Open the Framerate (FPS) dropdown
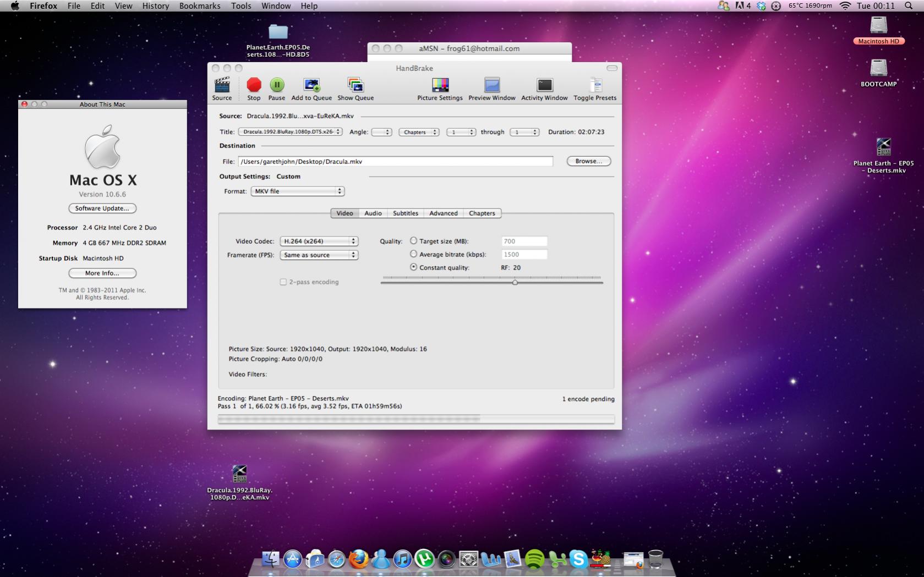The image size is (924, 577). [319, 255]
